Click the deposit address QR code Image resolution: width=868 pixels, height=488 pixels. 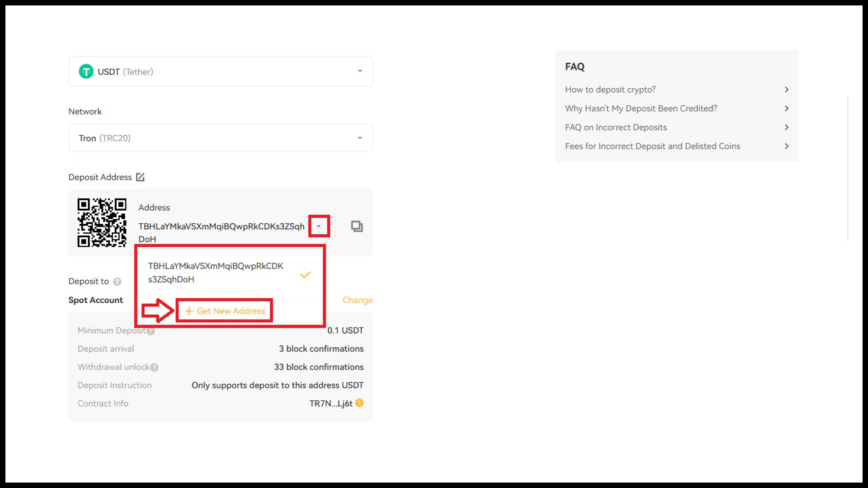click(102, 223)
